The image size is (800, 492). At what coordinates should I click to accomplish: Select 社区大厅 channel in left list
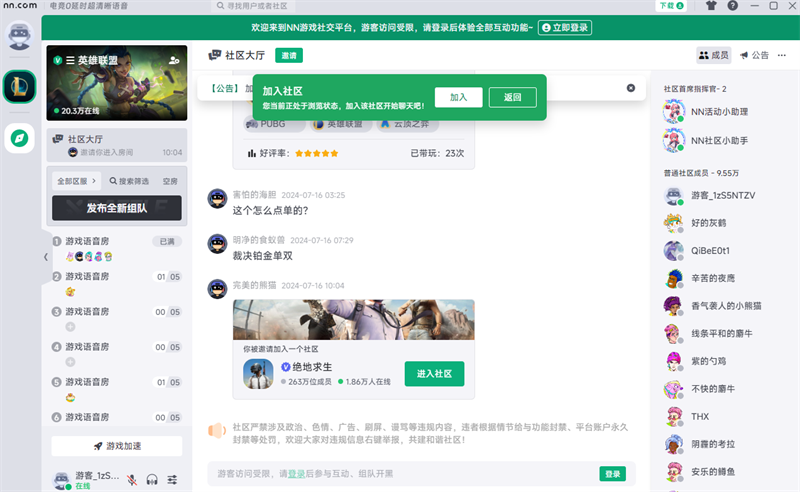click(x=117, y=145)
